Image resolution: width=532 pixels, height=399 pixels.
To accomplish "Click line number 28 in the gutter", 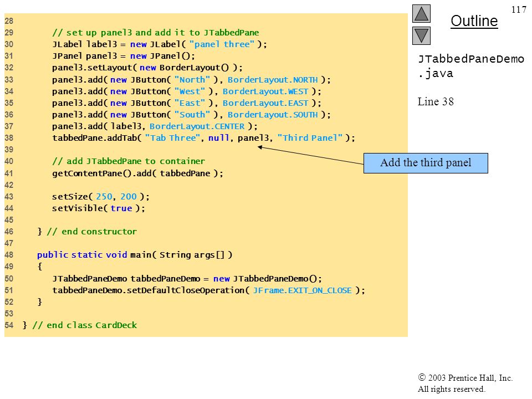I will pos(9,21).
